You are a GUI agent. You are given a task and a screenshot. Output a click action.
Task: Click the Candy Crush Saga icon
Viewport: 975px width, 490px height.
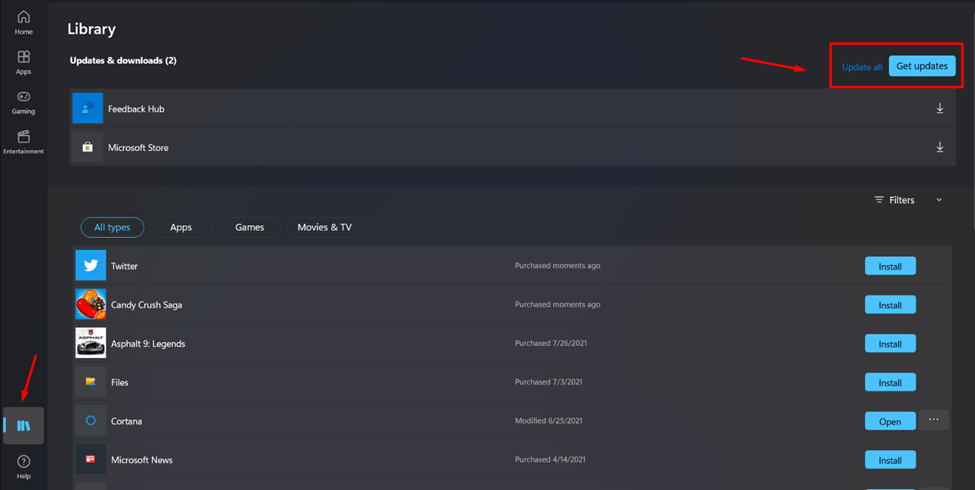(91, 305)
